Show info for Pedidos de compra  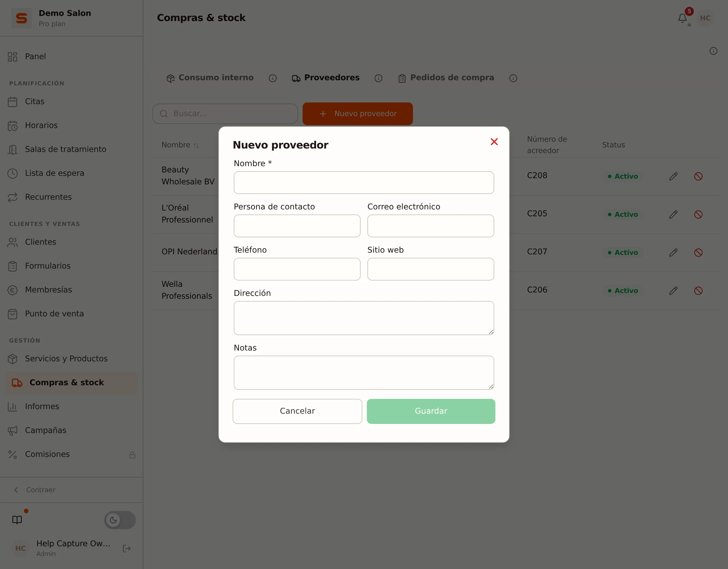tap(513, 78)
